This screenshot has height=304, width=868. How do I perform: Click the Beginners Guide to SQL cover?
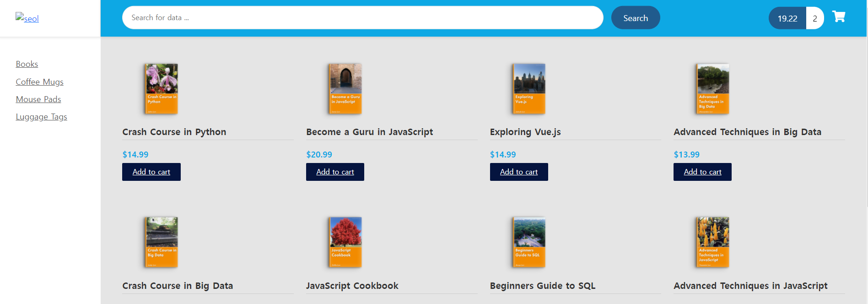click(529, 242)
